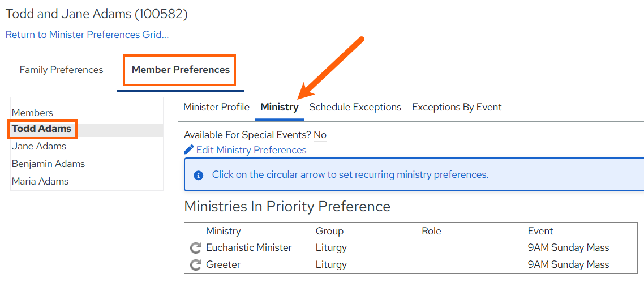The image size is (644, 282).
Task: Select the Member Preferences tab
Action: 181,70
